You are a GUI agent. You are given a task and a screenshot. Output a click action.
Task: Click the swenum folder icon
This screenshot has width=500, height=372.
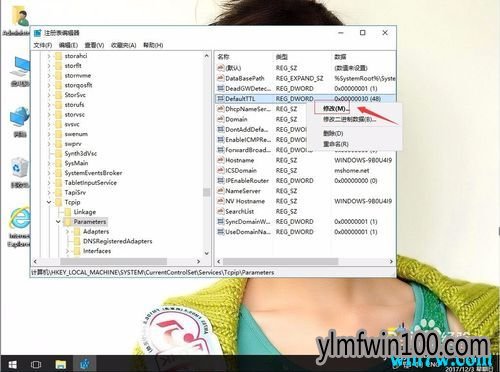[x=59, y=134]
